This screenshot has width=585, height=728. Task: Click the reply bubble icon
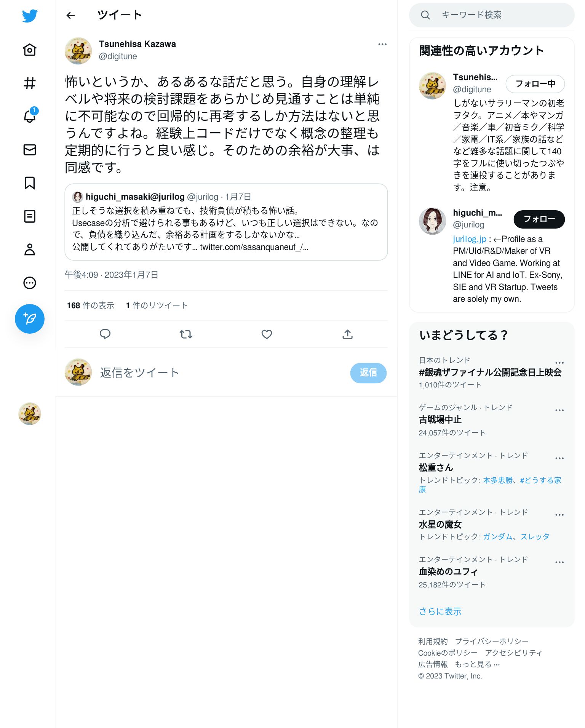(105, 334)
